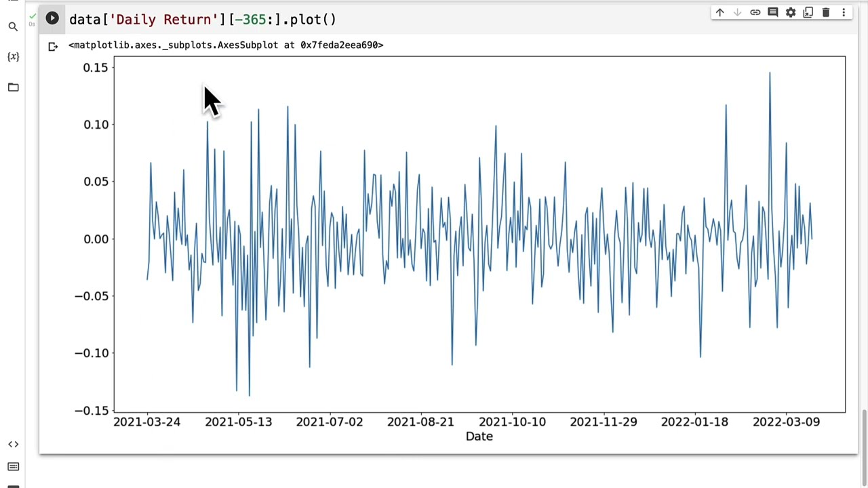The image size is (868, 488).
Task: Mirror cell in a tab
Action: tap(808, 12)
